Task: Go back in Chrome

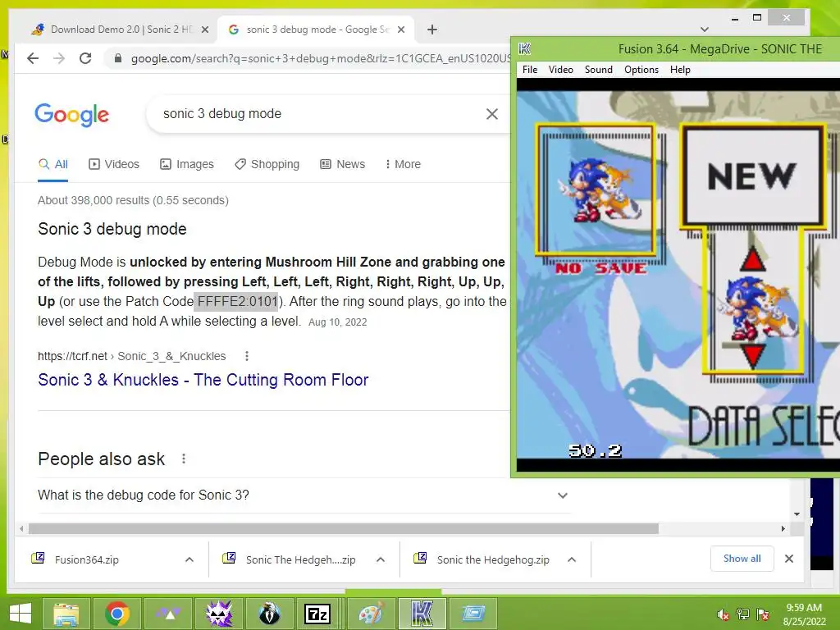Action: coord(33,58)
